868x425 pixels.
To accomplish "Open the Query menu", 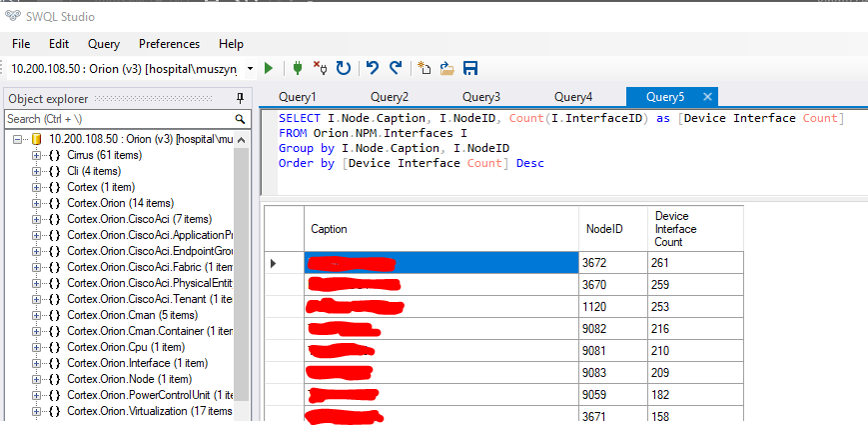I will [x=104, y=44].
